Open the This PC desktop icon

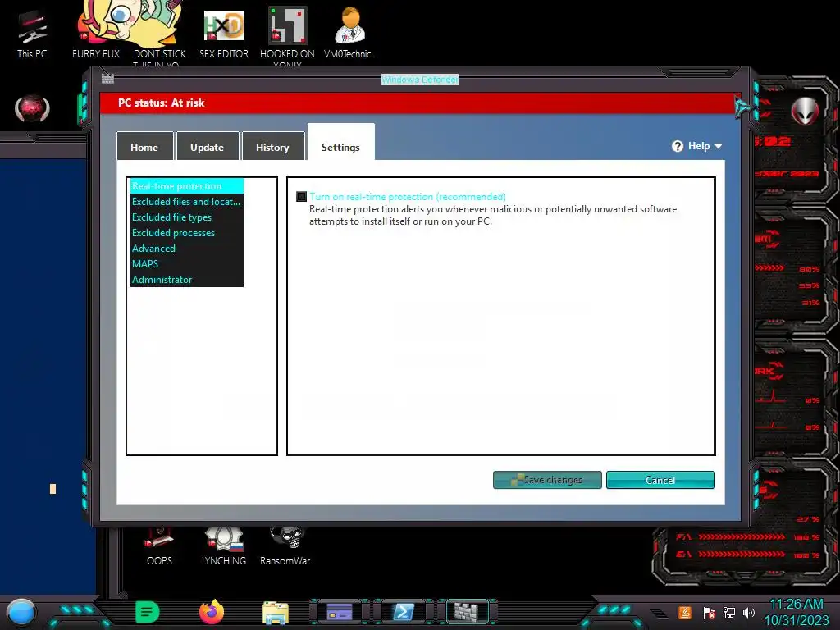(32, 34)
